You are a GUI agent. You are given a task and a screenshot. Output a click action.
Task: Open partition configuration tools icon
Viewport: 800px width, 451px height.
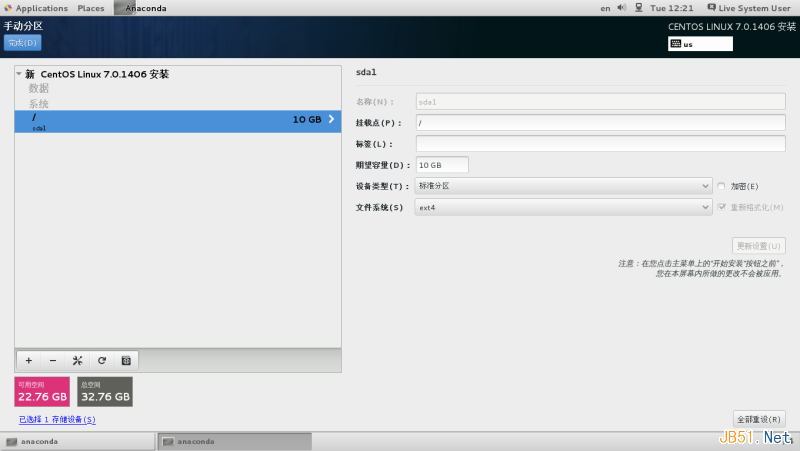tap(77, 361)
